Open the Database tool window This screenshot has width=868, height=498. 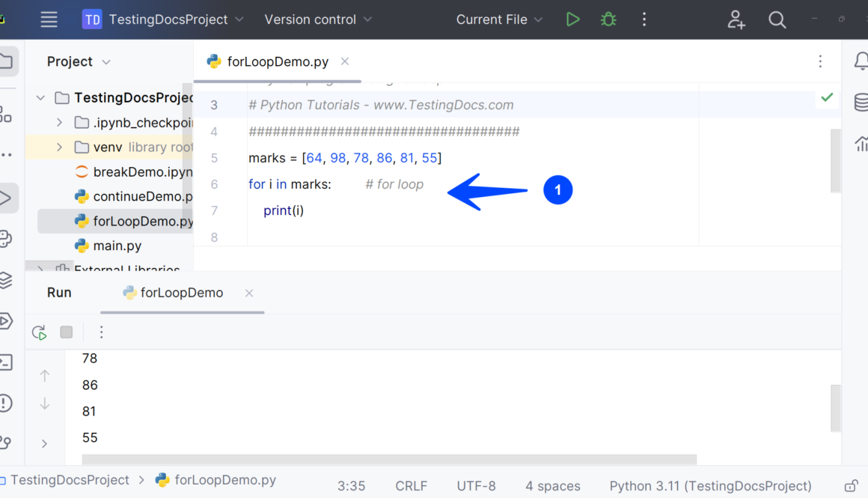(x=861, y=103)
